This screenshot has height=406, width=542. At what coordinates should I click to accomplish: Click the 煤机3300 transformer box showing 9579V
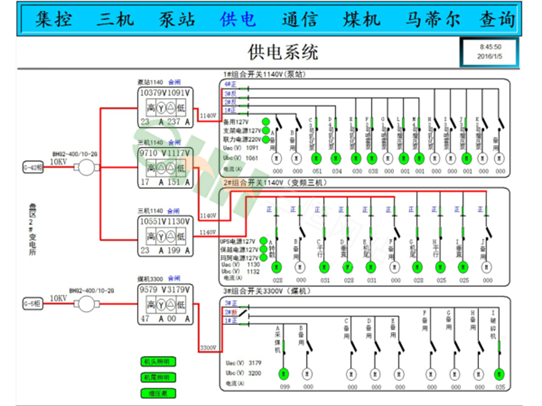coord(165,304)
